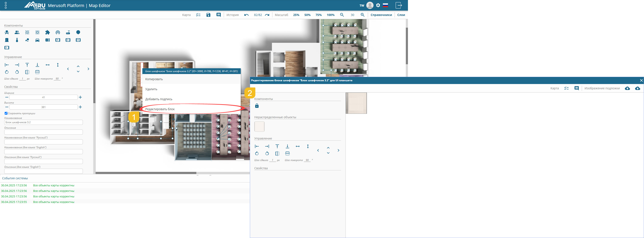Toggle the lock icon in block editor components
The height and width of the screenshot is (238, 644).
tap(257, 106)
